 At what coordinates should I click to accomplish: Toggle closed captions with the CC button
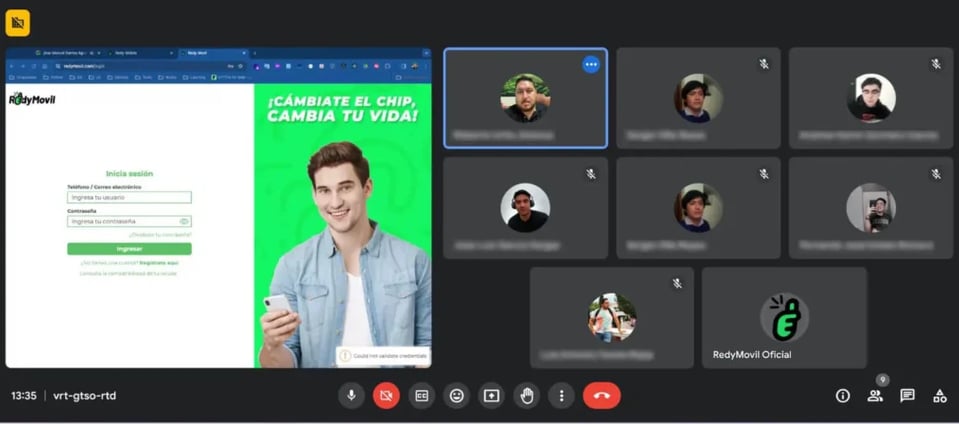click(421, 396)
